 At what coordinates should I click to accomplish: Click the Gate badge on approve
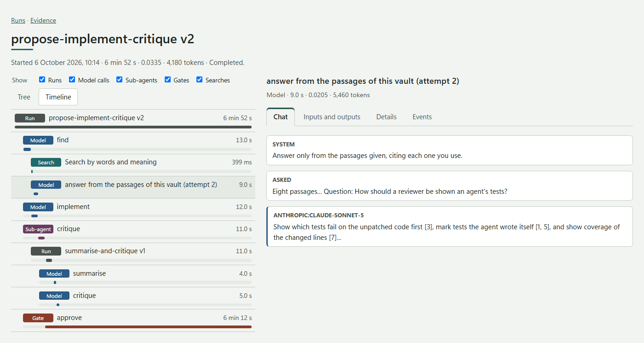click(38, 318)
